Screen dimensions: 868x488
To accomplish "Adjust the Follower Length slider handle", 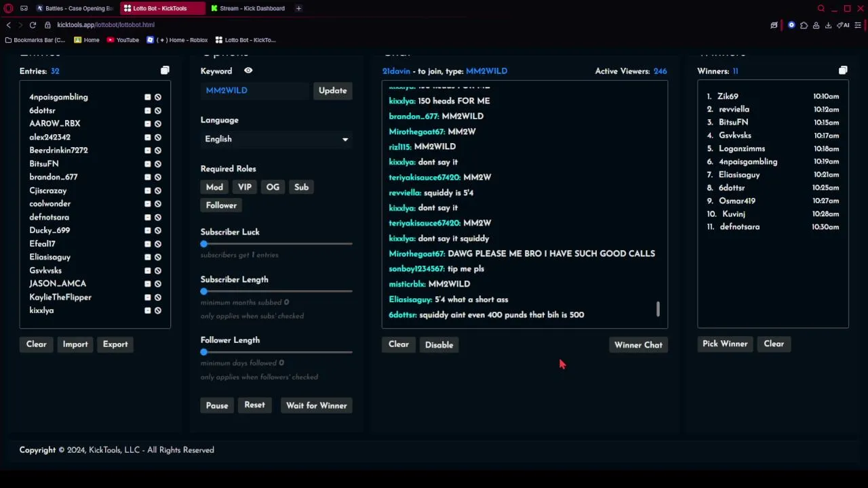I will 203,352.
